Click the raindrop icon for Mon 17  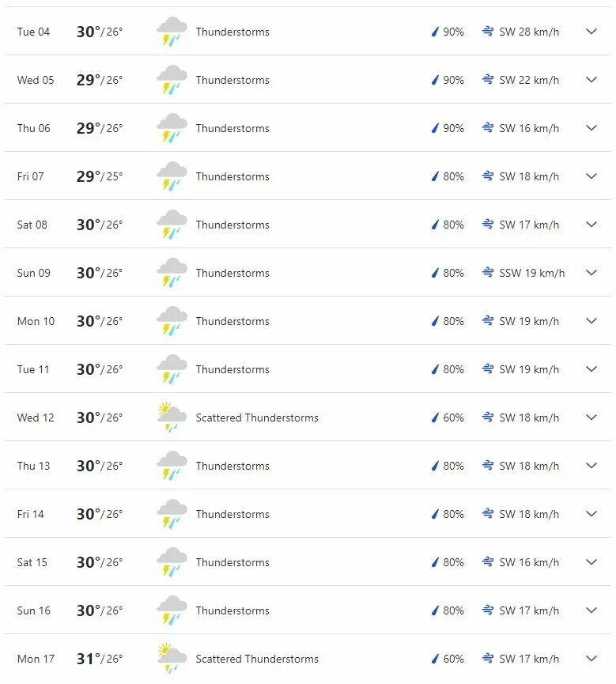[x=435, y=659]
